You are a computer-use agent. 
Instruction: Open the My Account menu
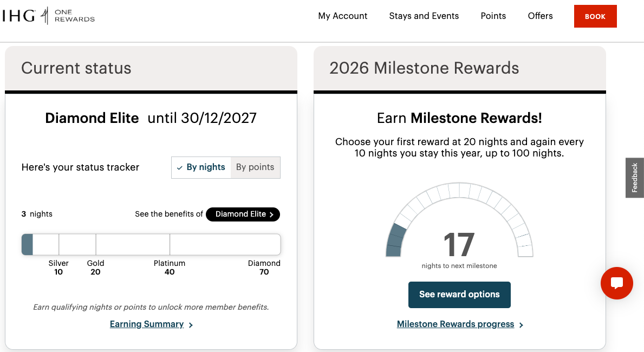coord(342,16)
